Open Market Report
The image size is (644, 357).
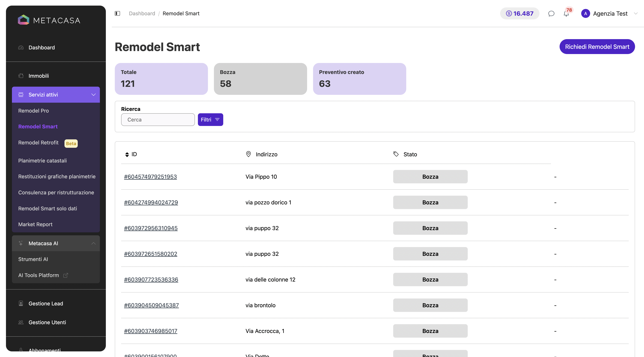pos(35,225)
